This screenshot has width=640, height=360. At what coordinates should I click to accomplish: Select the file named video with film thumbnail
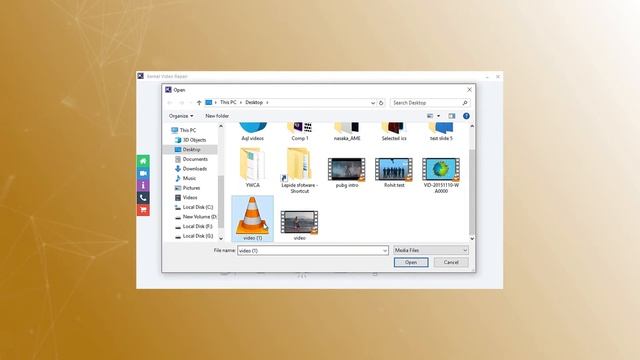click(x=299, y=225)
